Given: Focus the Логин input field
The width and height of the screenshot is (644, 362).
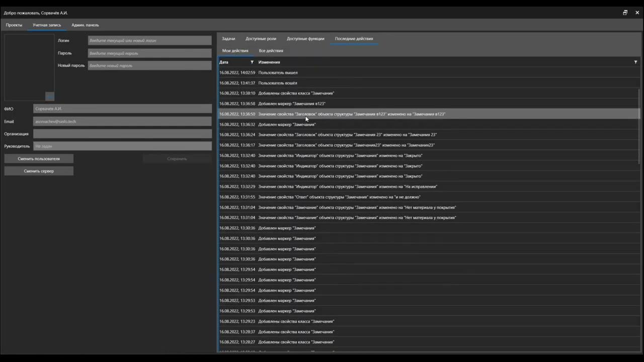Looking at the screenshot, I should coord(150,40).
